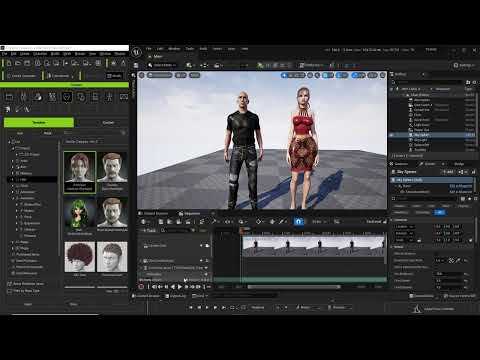Open the curve editor icon in Sequencer toolbar
The image size is (480, 360).
pyautogui.click(x=337, y=221)
